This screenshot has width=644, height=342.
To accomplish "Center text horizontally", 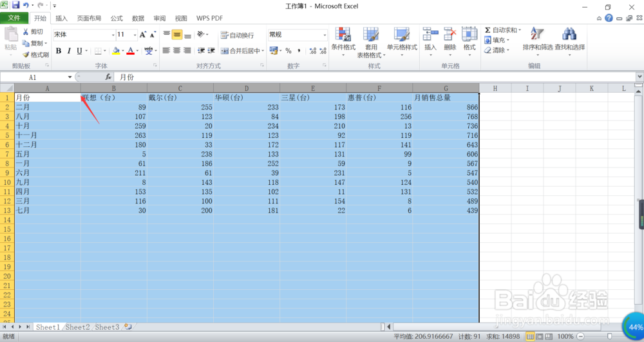I will [x=176, y=50].
